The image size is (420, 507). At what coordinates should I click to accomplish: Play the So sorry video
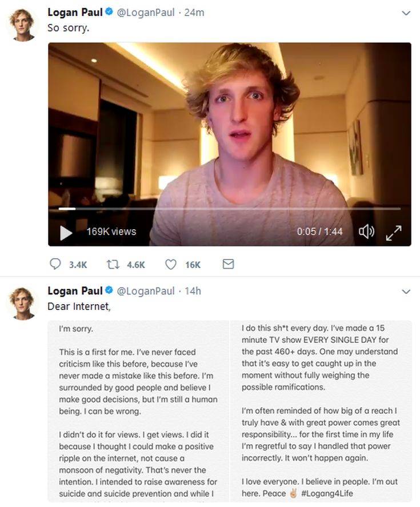[x=66, y=233]
